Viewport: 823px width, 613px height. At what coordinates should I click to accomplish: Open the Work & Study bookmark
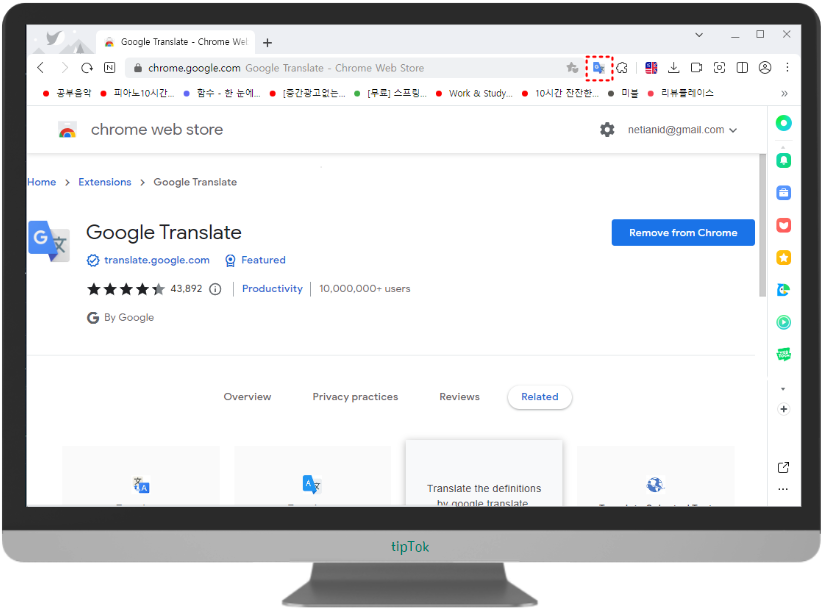[x=474, y=93]
